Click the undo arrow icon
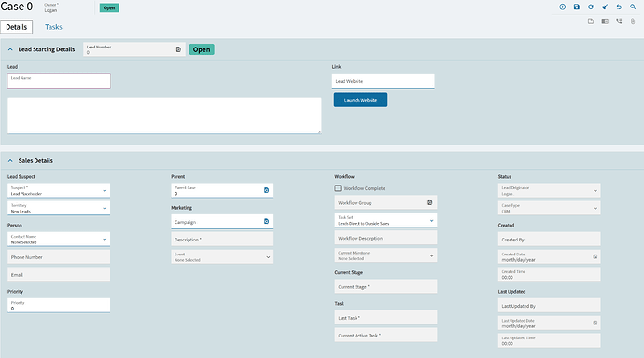The width and height of the screenshot is (644, 358). click(x=619, y=7)
